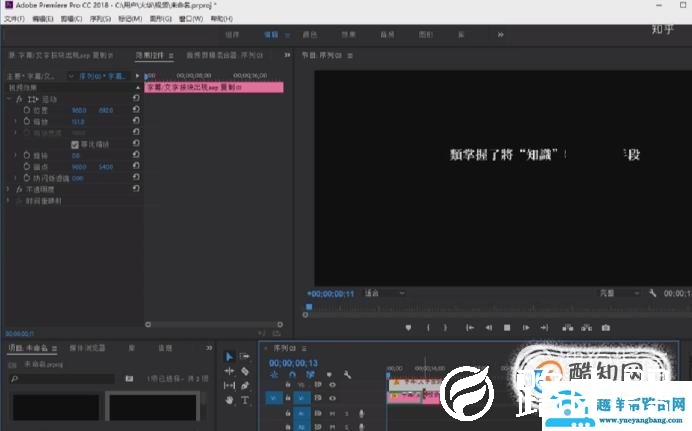
Task: Add a marker in Program monitor
Action: (408, 328)
